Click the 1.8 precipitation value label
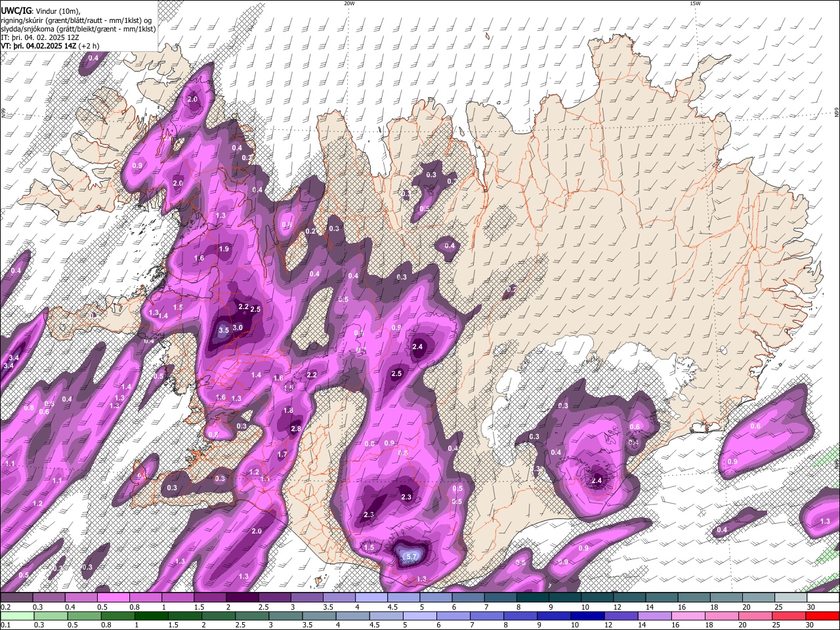Image resolution: width=840 pixels, height=630 pixels. [x=288, y=410]
